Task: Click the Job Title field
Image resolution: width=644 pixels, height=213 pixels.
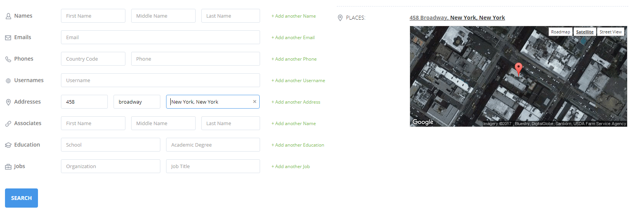Action: coord(213,166)
